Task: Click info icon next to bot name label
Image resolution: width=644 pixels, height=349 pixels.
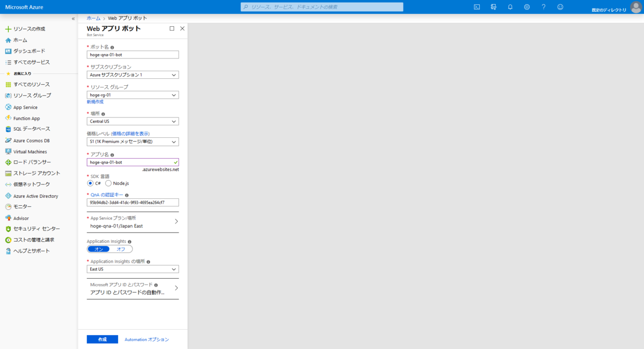Action: click(112, 47)
